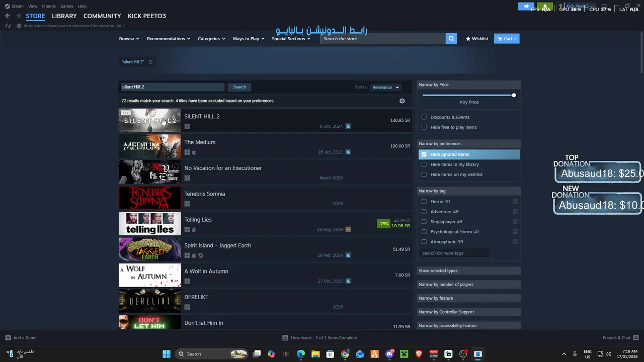Check Hide items in my library
Image resolution: width=644 pixels, height=362 pixels.
tap(424, 164)
